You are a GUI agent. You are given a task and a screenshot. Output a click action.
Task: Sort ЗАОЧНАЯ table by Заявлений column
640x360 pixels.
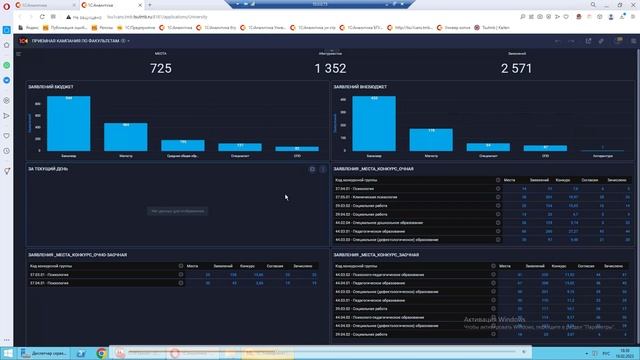point(535,266)
